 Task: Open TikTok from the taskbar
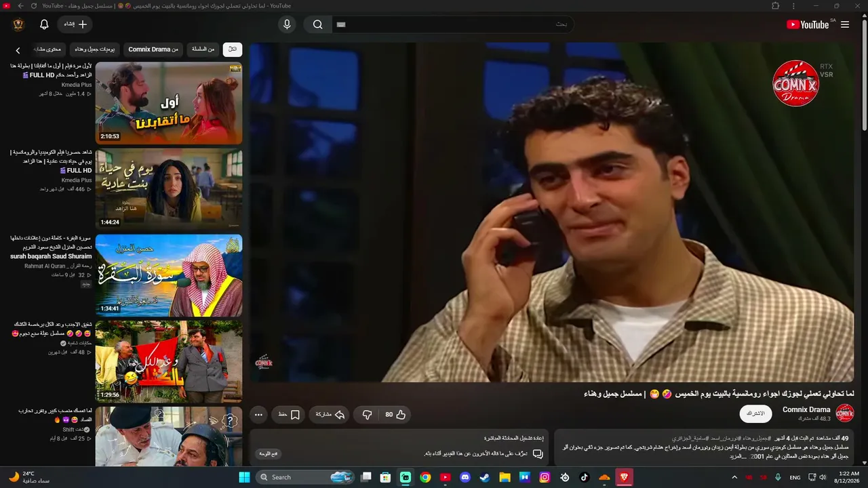coord(585,477)
